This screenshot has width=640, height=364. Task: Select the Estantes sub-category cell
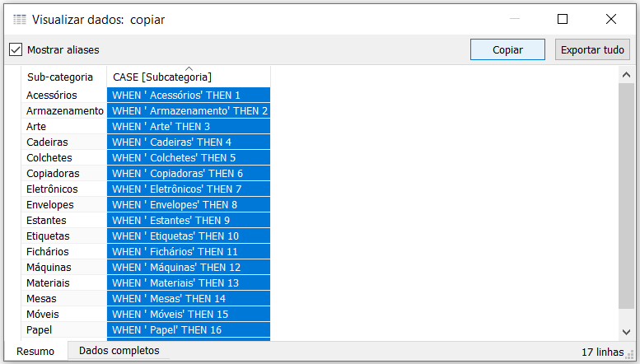click(x=64, y=221)
